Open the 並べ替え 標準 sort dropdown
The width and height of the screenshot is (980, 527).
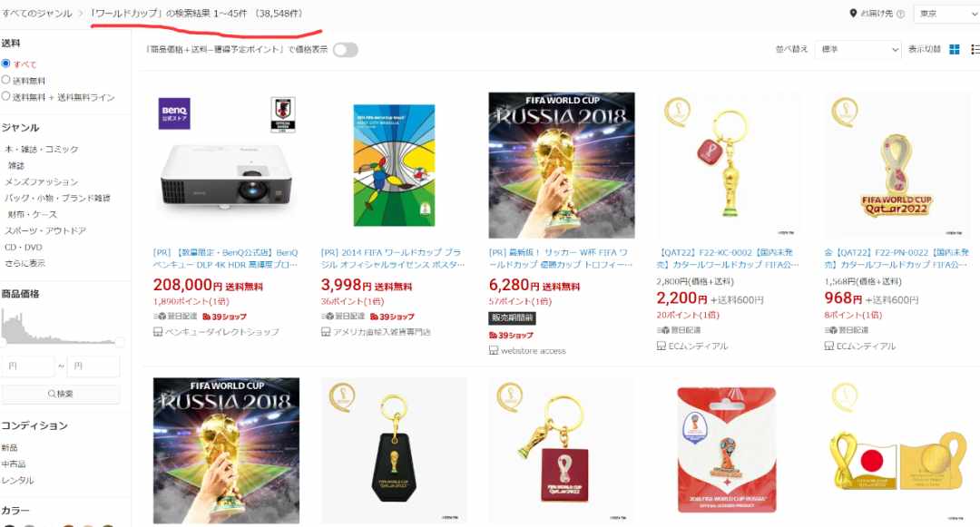(857, 49)
